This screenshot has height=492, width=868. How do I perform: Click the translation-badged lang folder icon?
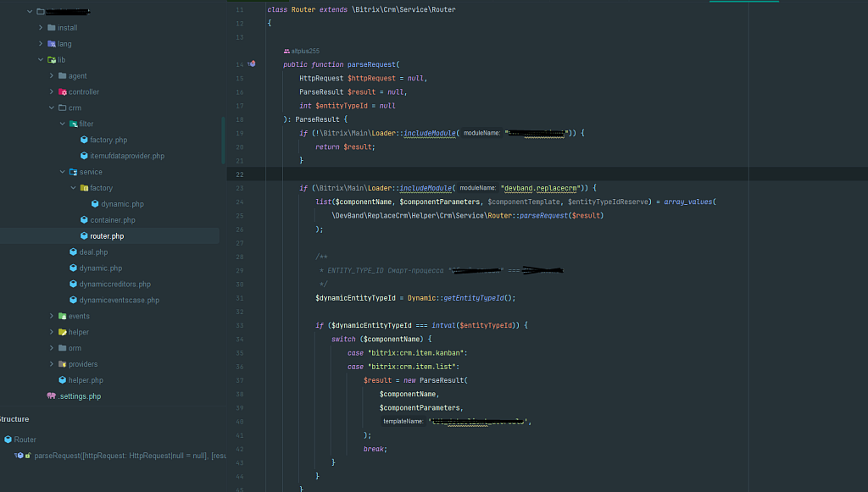pyautogui.click(x=53, y=43)
